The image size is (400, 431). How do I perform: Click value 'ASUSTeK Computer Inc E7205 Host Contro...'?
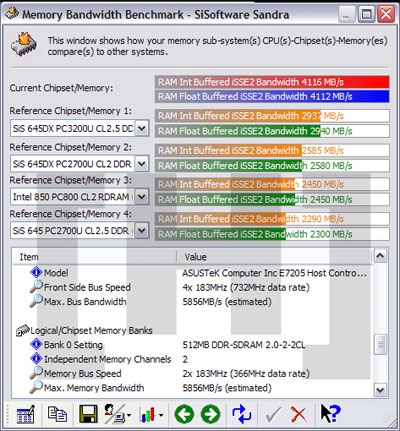coord(274,273)
